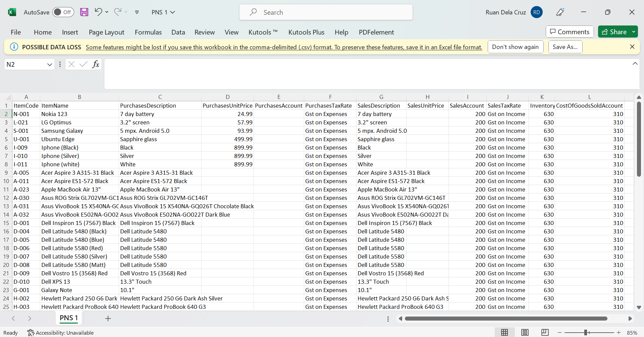The width and height of the screenshot is (644, 337).
Task: Expand the PNS 1 file name dropdown
Action: 173,12
